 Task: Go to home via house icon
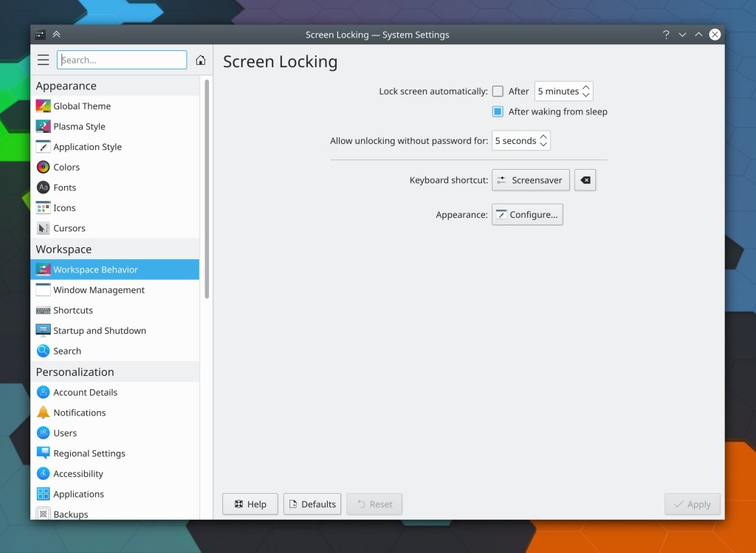click(200, 61)
